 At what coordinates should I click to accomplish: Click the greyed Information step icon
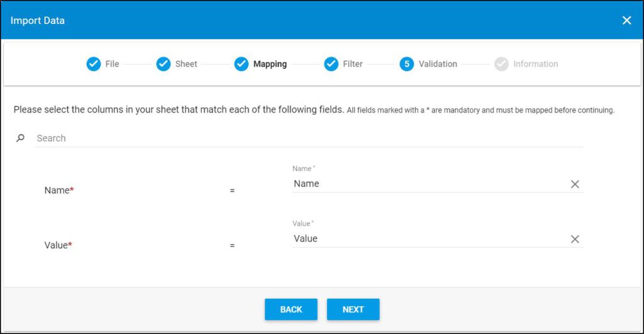[501, 64]
